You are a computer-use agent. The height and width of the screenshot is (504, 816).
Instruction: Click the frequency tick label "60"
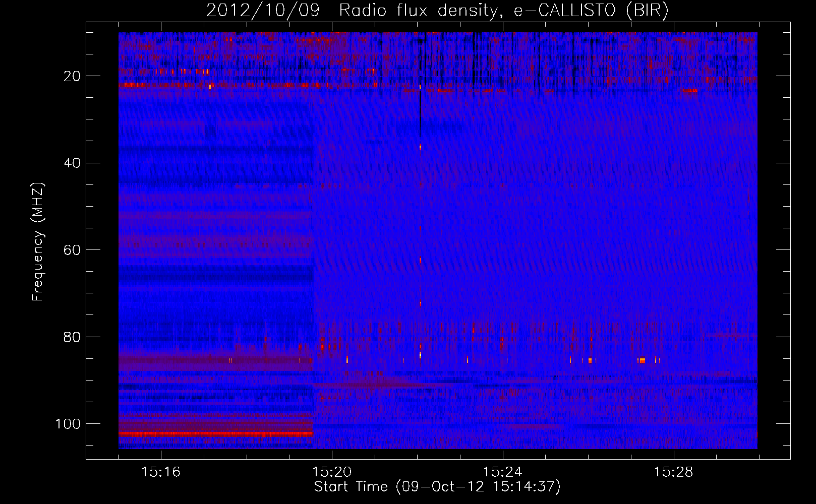(72, 250)
